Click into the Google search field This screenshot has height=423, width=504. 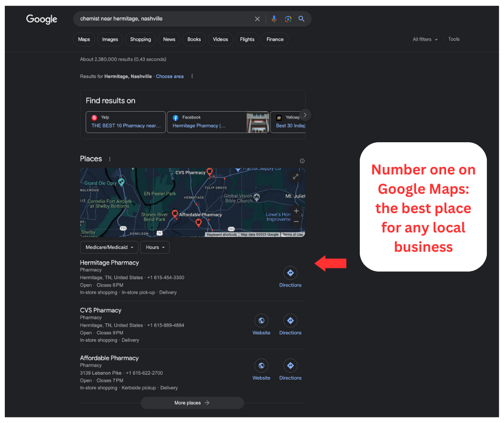point(164,19)
